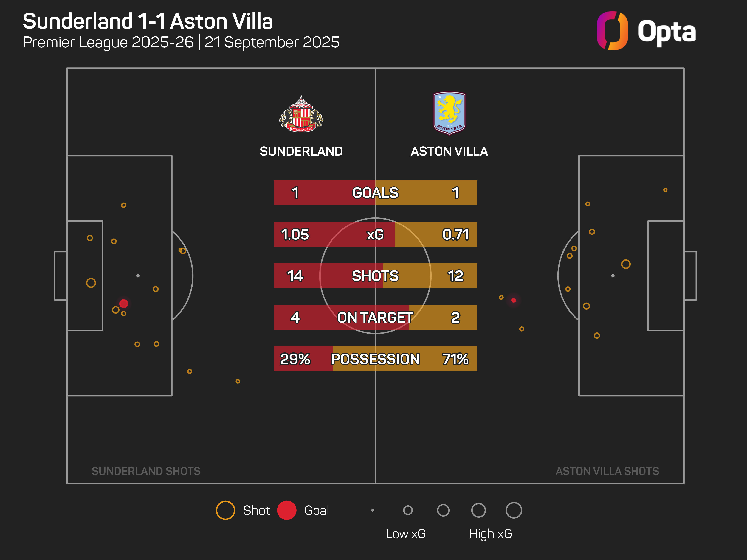Select the POSSESSION stat bar label
This screenshot has height=560, width=747.
click(x=375, y=359)
